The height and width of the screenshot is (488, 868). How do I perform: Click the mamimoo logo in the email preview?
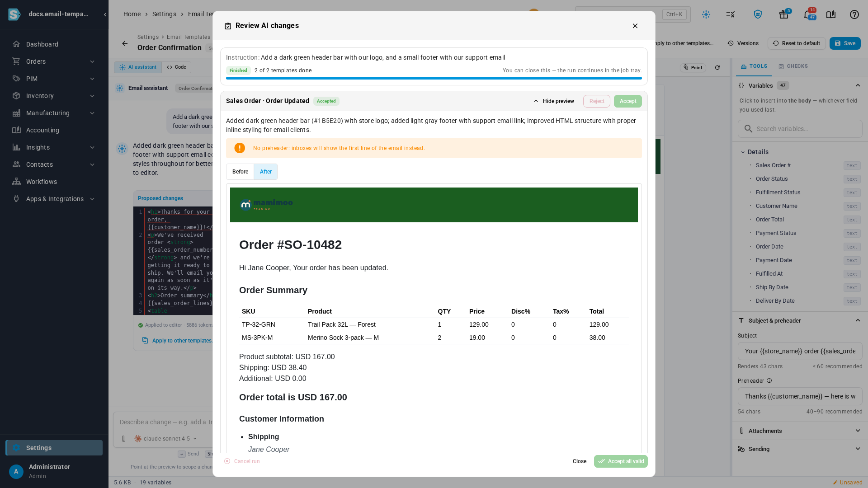pyautogui.click(x=266, y=205)
